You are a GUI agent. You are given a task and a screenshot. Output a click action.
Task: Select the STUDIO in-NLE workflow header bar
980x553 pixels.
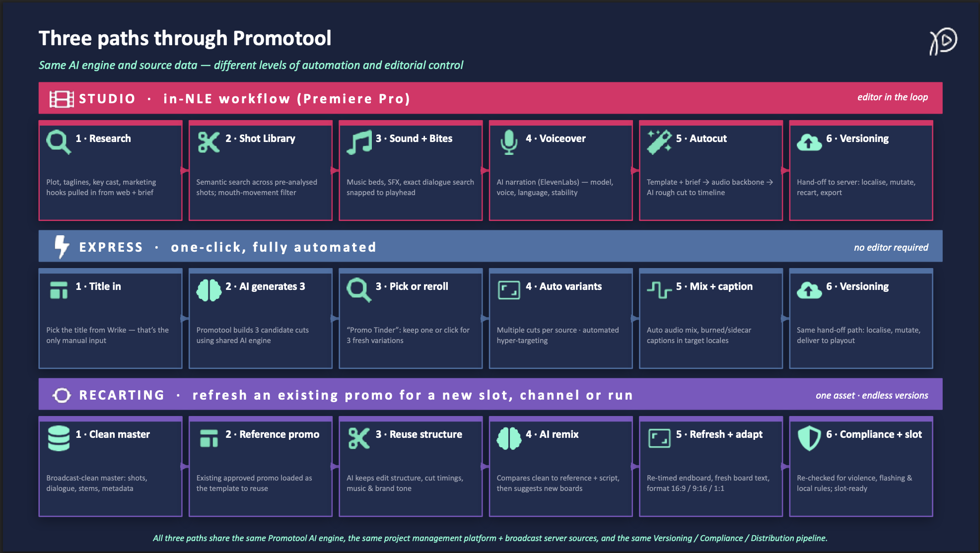490,98
